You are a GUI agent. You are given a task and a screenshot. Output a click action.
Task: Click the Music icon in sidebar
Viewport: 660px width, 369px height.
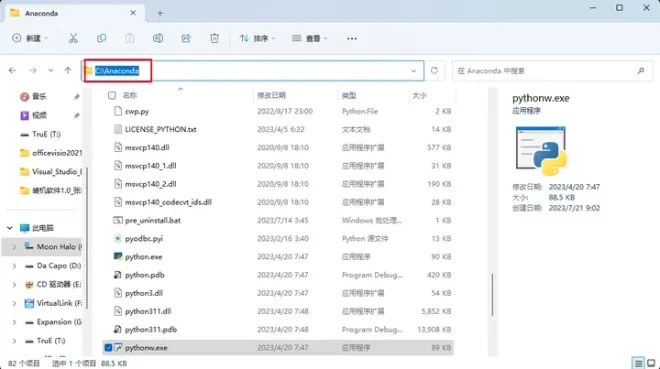(x=24, y=96)
